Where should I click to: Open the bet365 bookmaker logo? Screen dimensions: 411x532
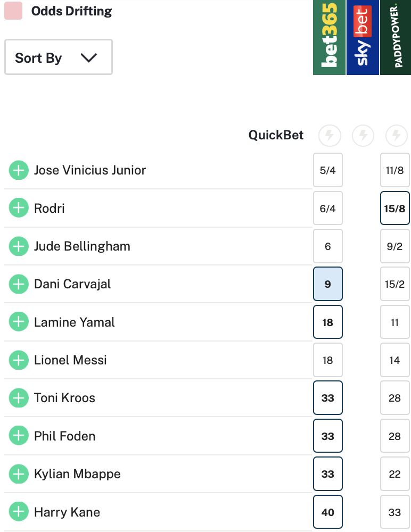click(x=329, y=37)
